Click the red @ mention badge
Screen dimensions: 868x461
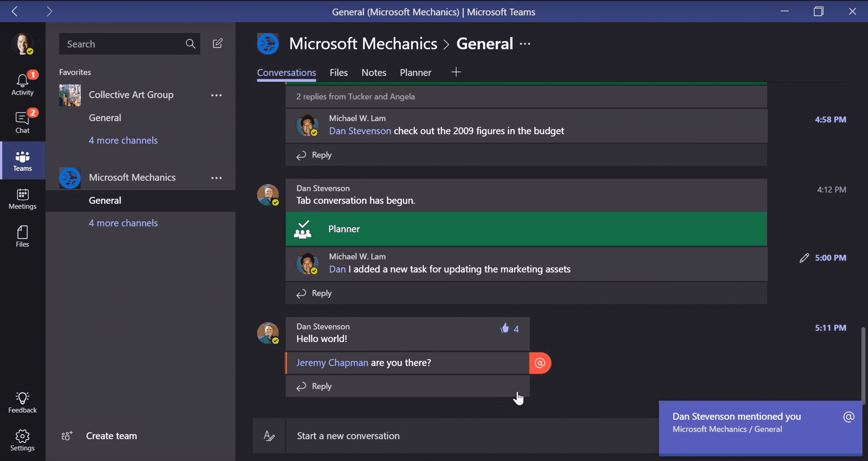tap(540, 363)
